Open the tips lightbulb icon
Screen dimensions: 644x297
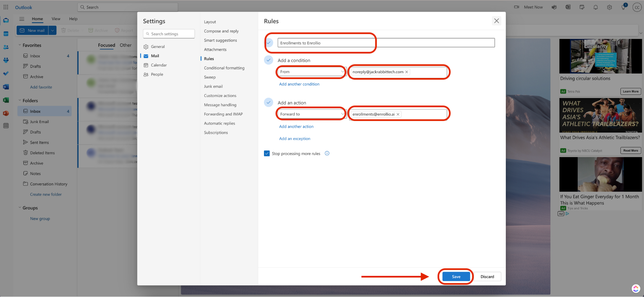623,7
